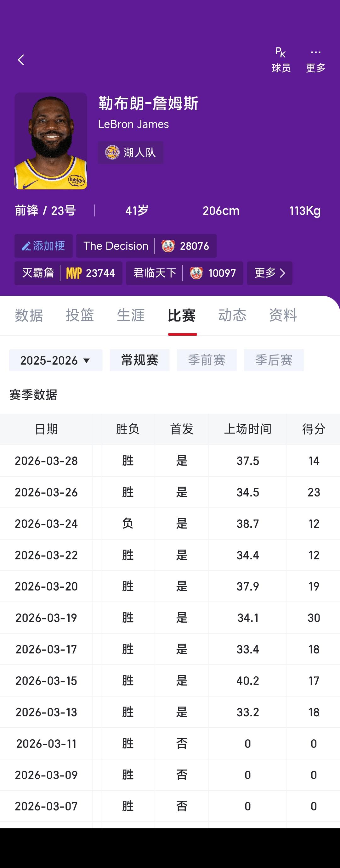Select the 季前赛 filter

click(207, 360)
